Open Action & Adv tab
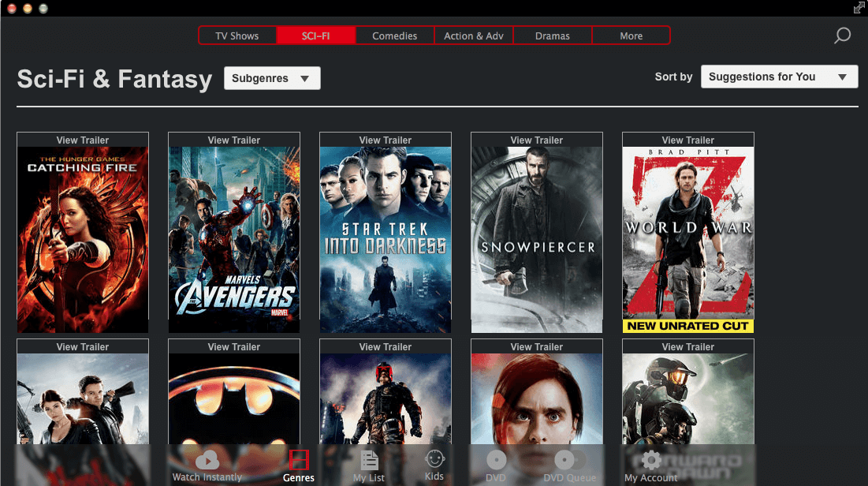Image resolution: width=868 pixels, height=486 pixels. [x=474, y=36]
